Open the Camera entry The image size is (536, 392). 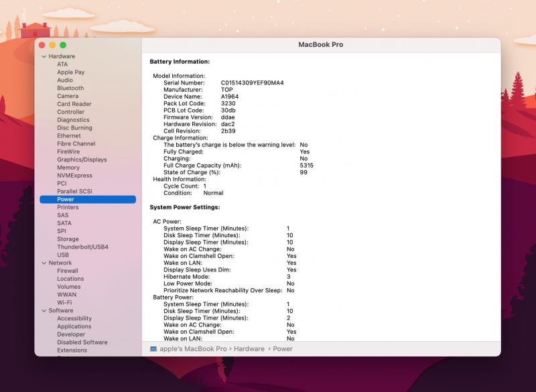68,96
